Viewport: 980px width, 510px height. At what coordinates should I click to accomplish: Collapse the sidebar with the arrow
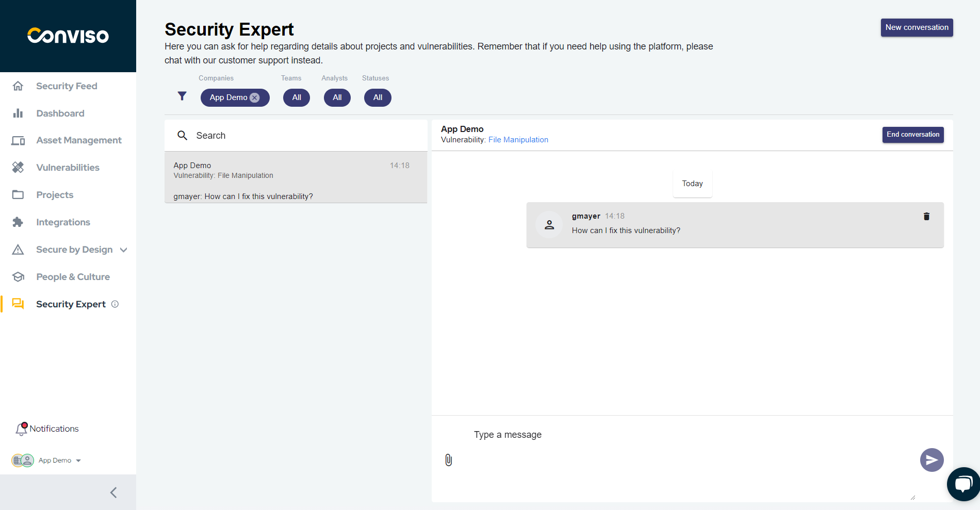[x=113, y=492]
